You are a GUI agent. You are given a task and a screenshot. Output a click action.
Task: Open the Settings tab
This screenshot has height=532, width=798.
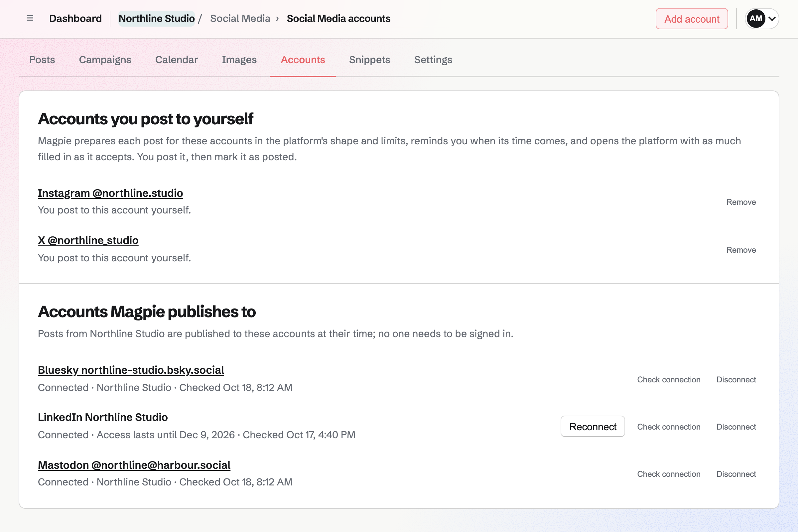(x=433, y=60)
